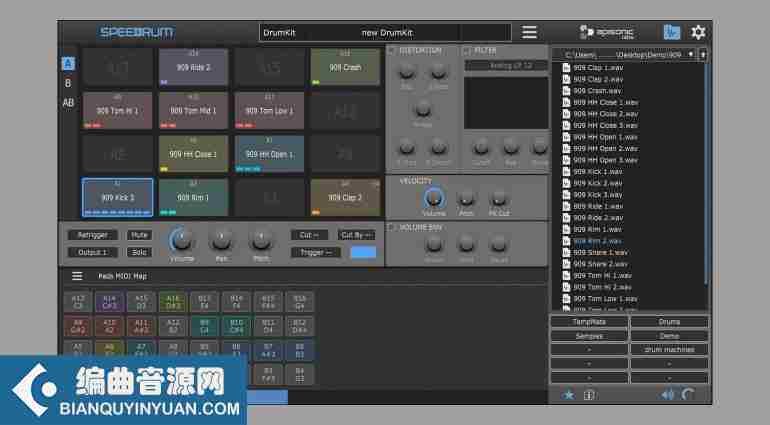Open the Trigger dropdown
The width and height of the screenshot is (770, 425).
click(x=316, y=252)
